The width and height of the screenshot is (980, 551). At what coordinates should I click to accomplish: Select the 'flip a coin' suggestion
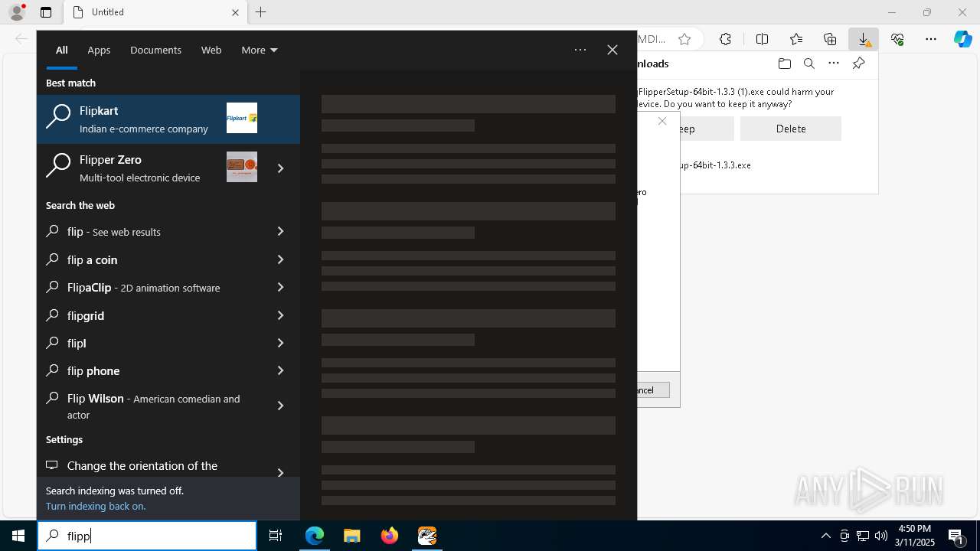tap(150, 259)
